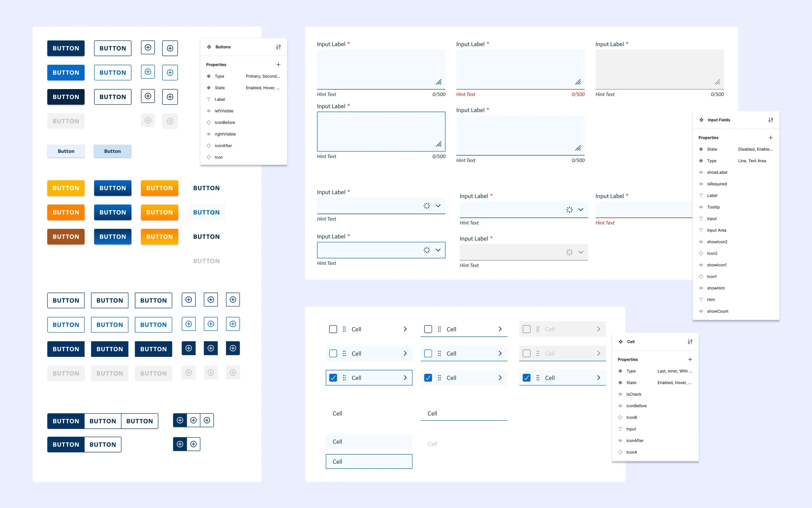This screenshot has height=508, width=812.
Task: Uncheck the checkbox in outlined Cell row
Action: 333,378
